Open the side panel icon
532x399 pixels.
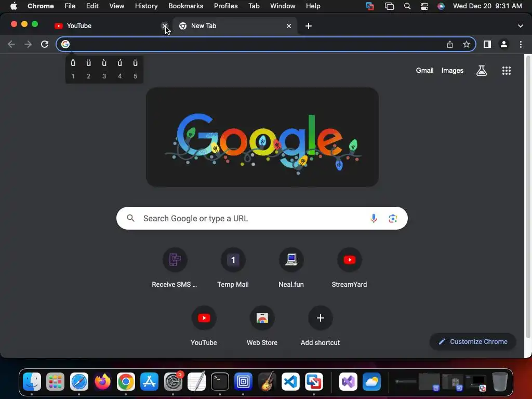(x=487, y=44)
